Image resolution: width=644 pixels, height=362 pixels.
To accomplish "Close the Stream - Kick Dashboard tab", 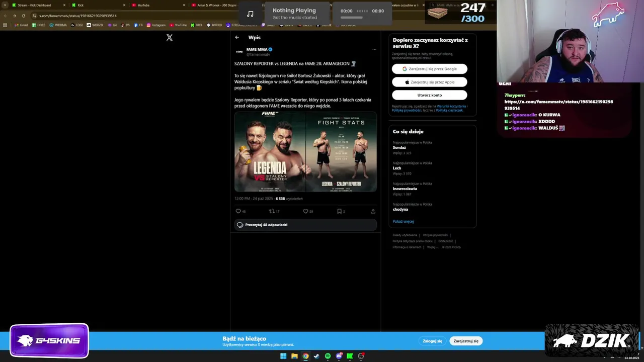I will pyautogui.click(x=64, y=5).
